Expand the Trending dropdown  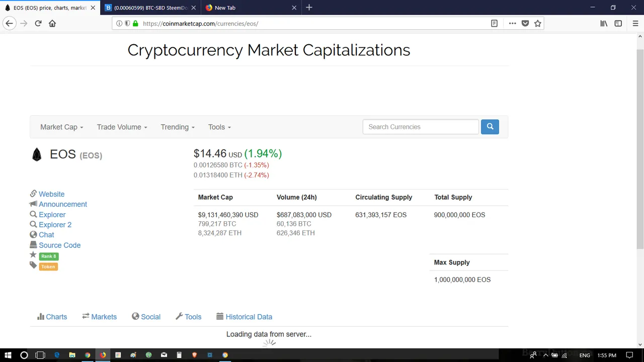tap(178, 127)
